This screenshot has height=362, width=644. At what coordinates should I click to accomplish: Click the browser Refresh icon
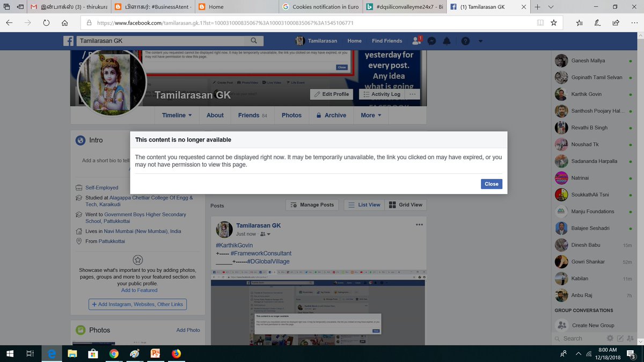coord(46,23)
